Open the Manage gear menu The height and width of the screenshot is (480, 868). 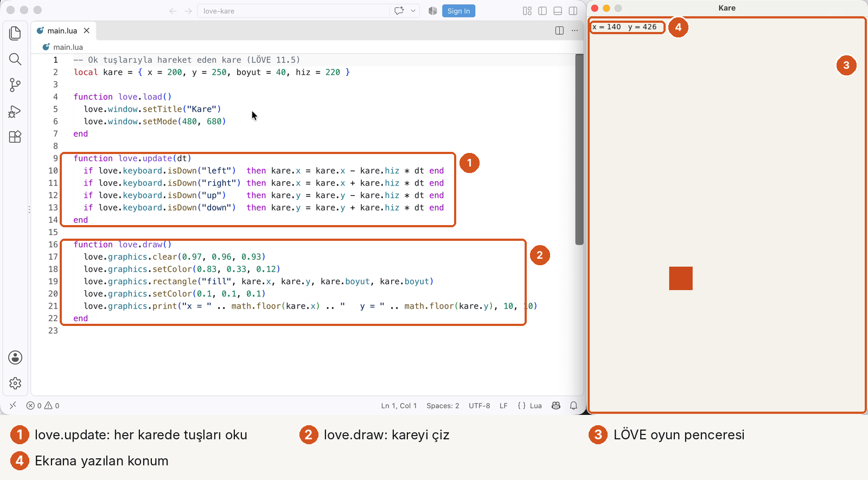coord(15,383)
